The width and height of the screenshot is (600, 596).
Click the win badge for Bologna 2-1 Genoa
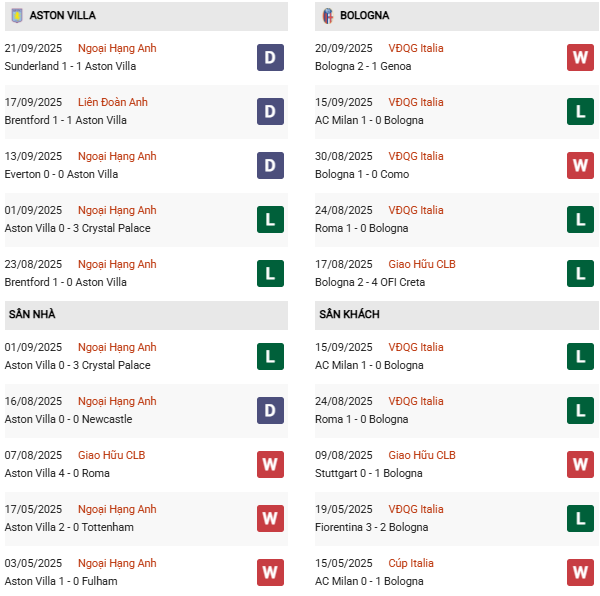[x=580, y=58]
